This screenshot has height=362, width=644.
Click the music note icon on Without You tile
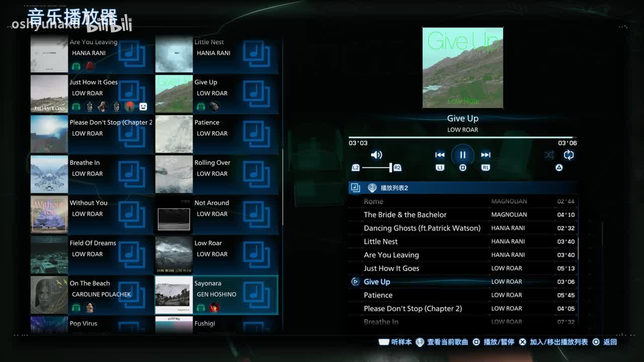point(131,215)
